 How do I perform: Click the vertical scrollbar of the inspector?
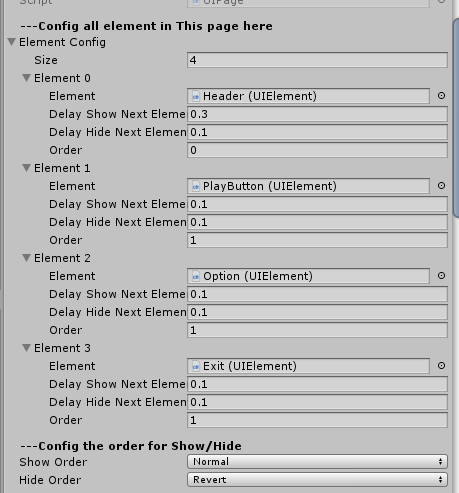pos(456,118)
